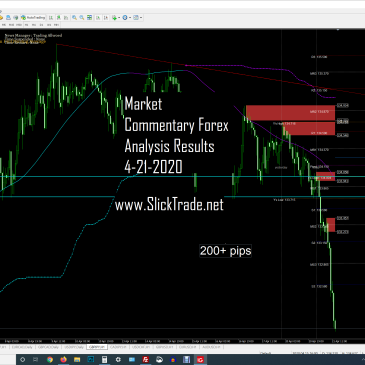Toggle the AutoTrading button
This screenshot has width=365, height=365.
point(33,18)
